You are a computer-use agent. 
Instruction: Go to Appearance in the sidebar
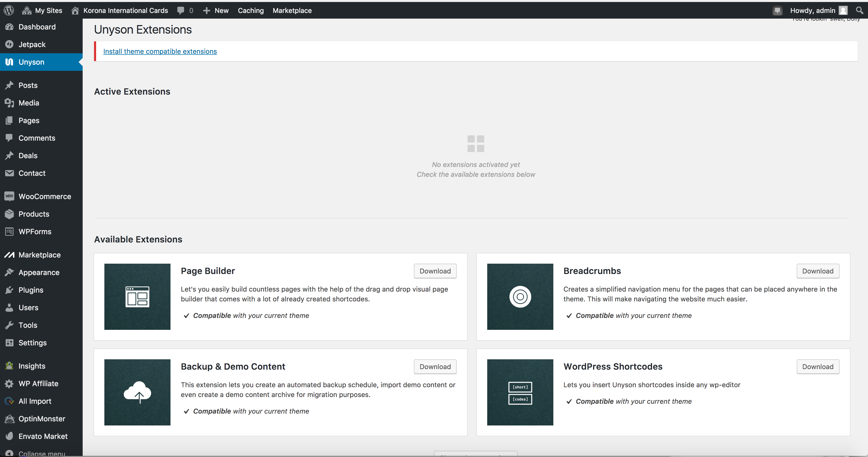[39, 272]
